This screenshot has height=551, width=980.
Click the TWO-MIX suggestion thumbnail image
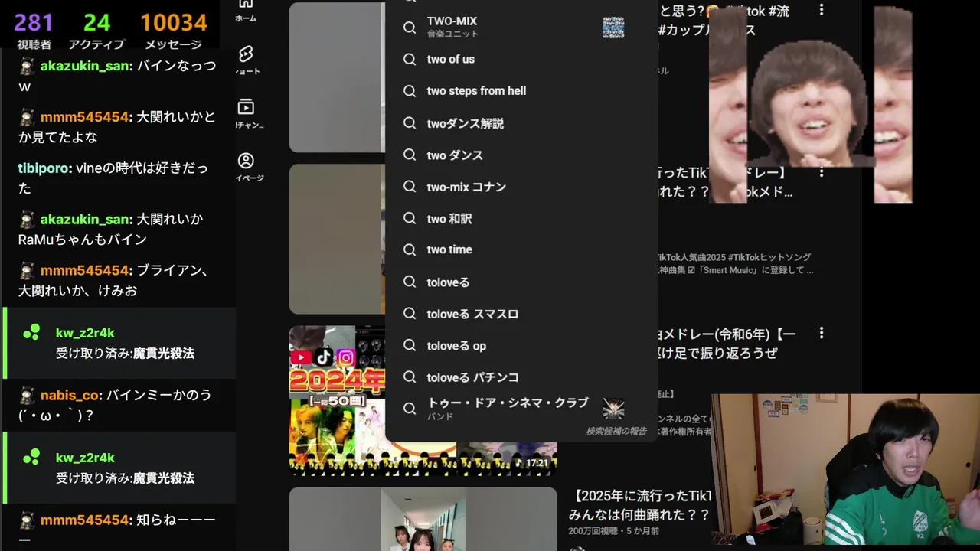(x=613, y=28)
